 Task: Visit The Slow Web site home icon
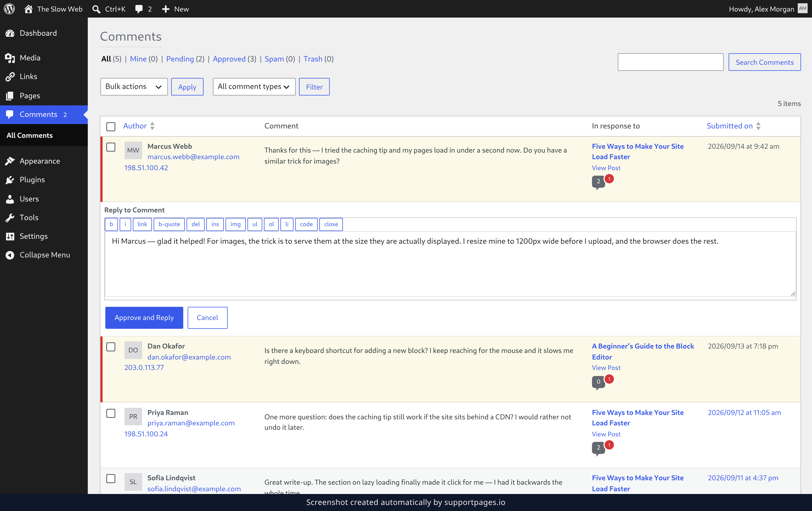tap(28, 9)
